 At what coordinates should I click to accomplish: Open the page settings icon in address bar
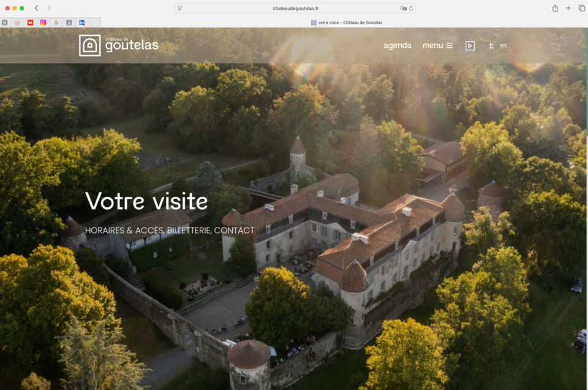point(179,8)
